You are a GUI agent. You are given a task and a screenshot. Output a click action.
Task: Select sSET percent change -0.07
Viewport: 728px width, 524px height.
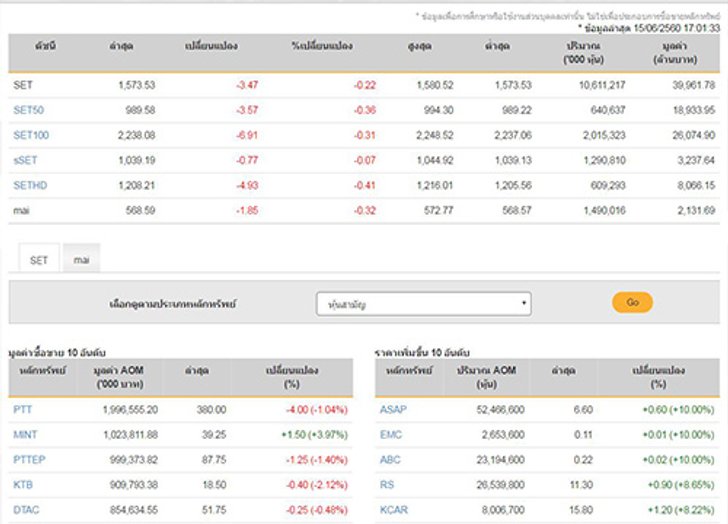364,160
